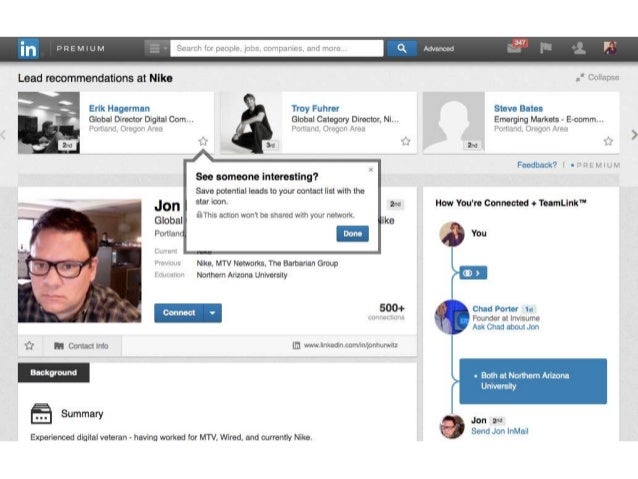Open the search category menu icon
Screen dimensions: 638x479
[x=157, y=49]
